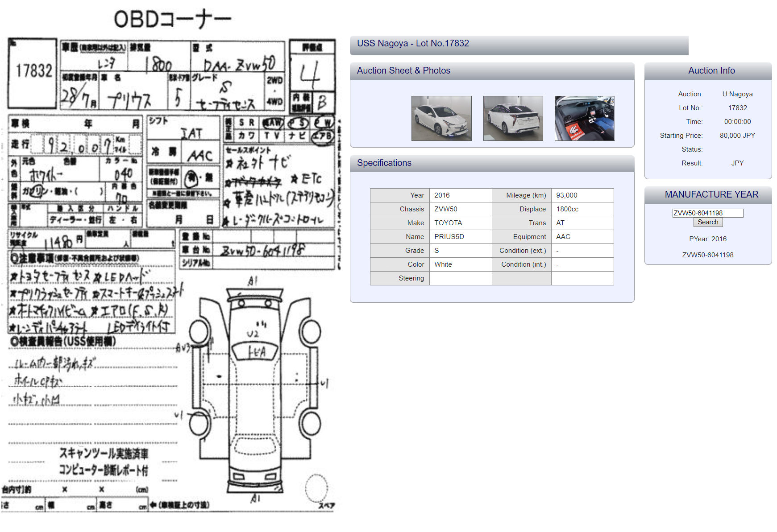Image resolution: width=777 pixels, height=532 pixels.
Task: Click the Status label in Auction Info
Action: (x=692, y=149)
